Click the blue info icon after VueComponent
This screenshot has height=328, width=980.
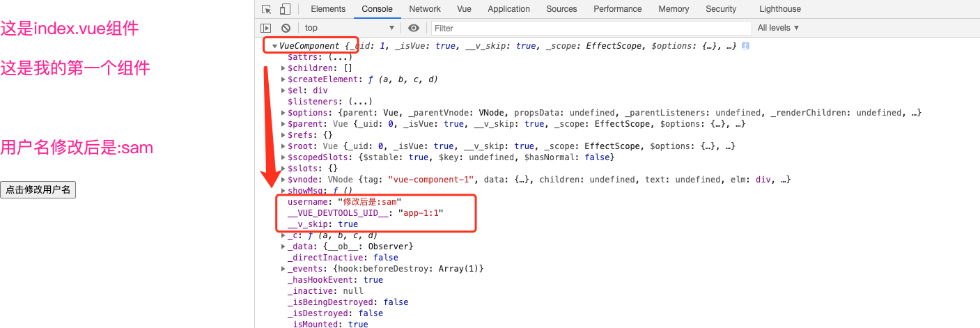(745, 46)
